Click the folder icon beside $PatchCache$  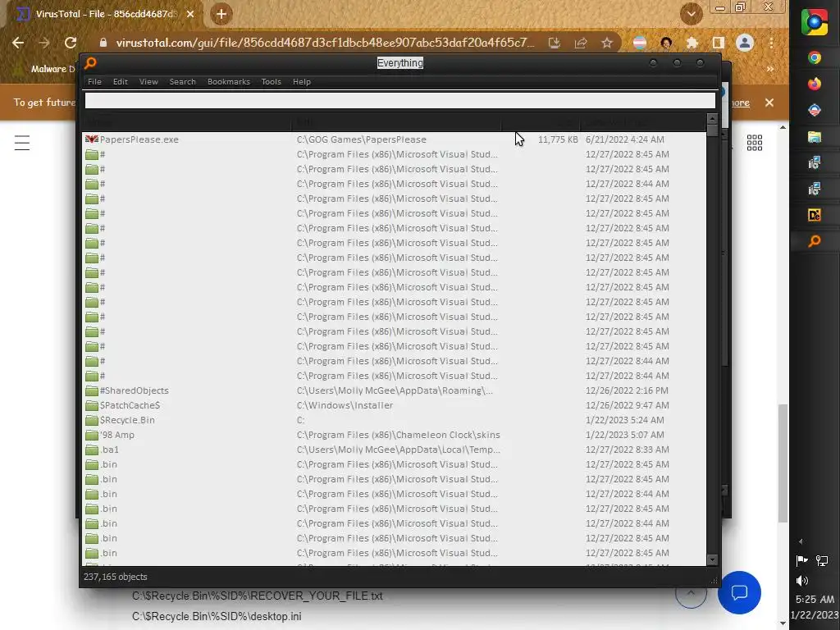92,405
